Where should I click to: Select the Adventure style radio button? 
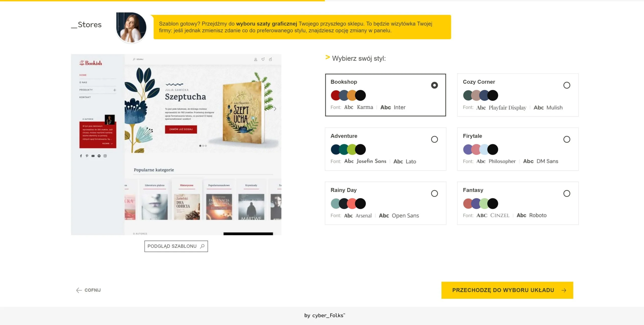click(x=434, y=139)
